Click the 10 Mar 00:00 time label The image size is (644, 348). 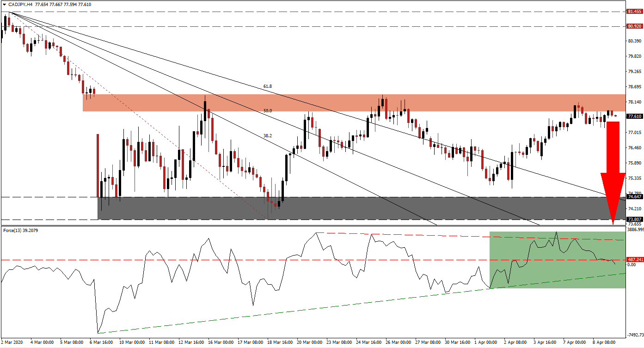[132, 343]
